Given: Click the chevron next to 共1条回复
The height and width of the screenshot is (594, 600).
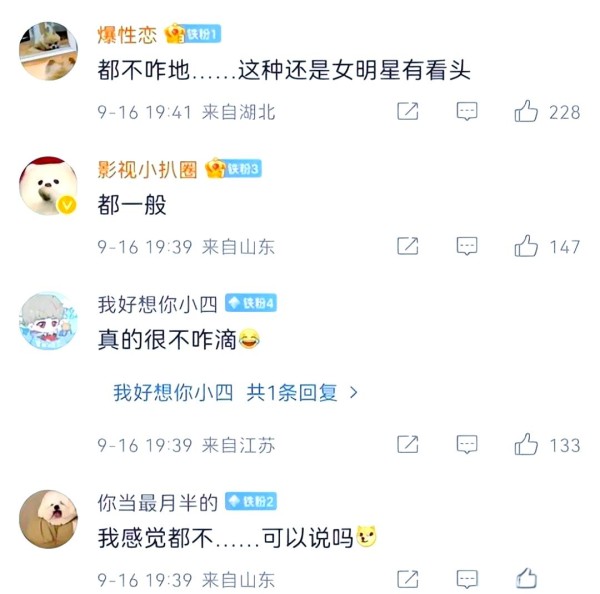Looking at the screenshot, I should point(354,393).
